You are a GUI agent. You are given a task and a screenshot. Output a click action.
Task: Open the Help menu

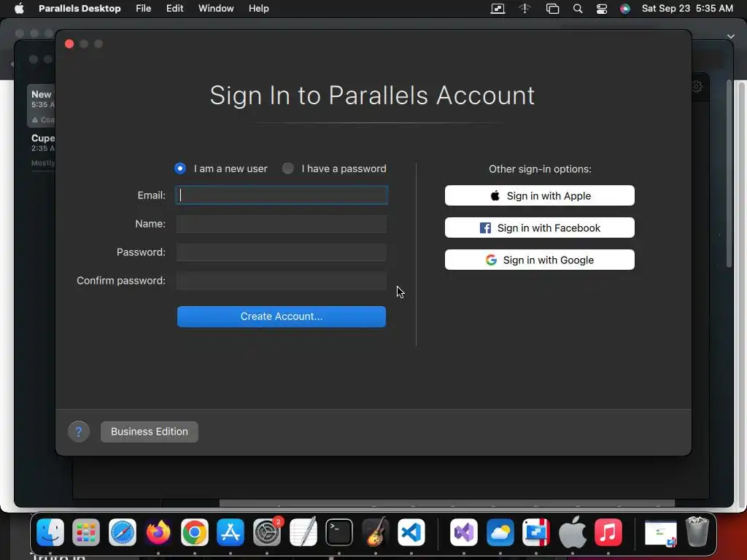(259, 9)
